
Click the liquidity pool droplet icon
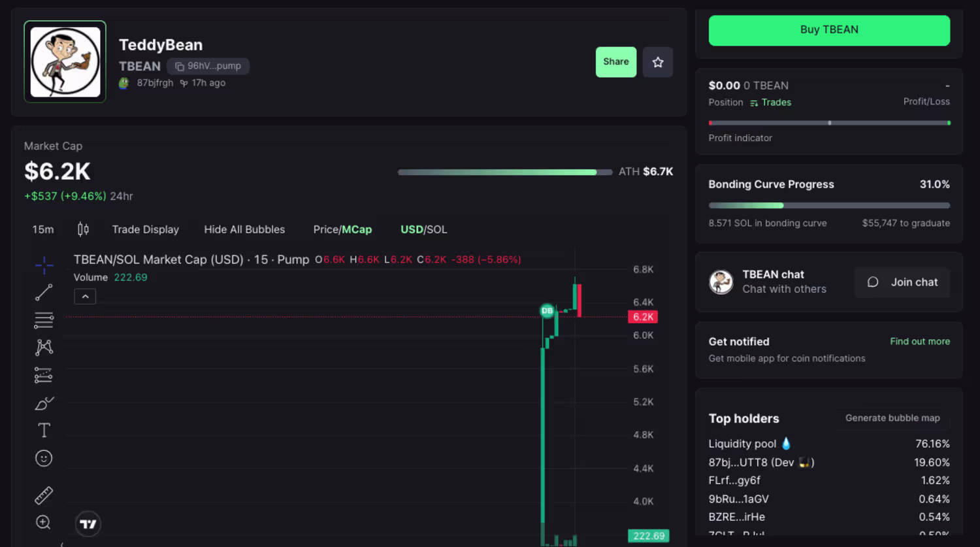point(786,444)
